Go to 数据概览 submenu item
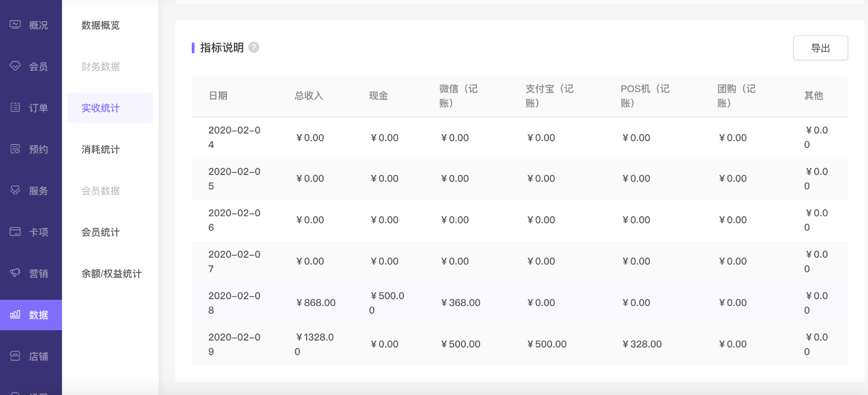Image resolution: width=868 pixels, height=395 pixels. point(100,25)
